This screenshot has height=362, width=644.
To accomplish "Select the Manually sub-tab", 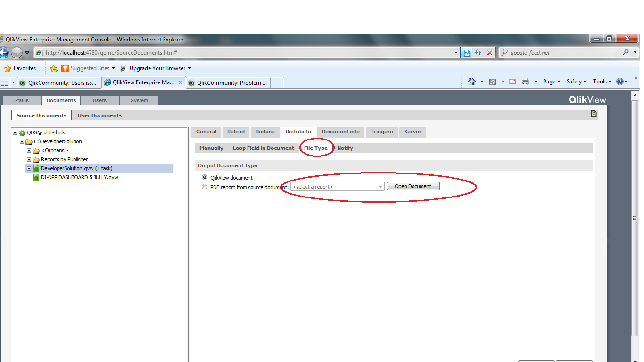I will coord(211,148).
